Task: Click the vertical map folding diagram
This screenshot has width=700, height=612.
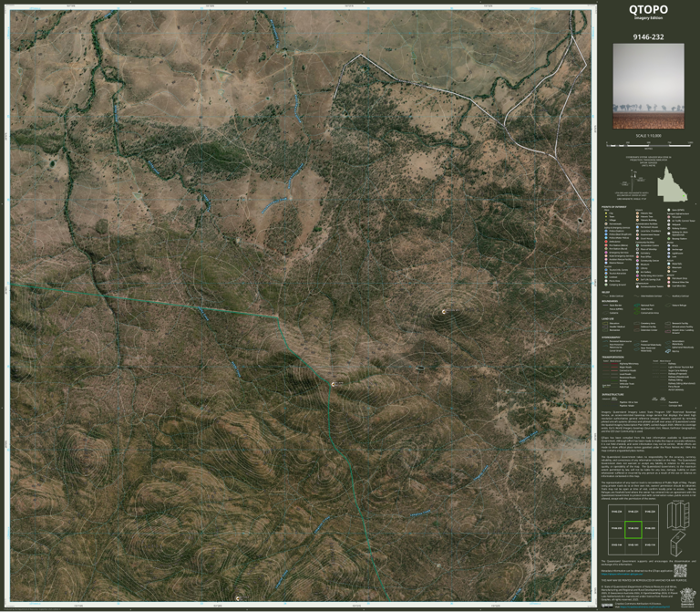Action: pos(678,515)
